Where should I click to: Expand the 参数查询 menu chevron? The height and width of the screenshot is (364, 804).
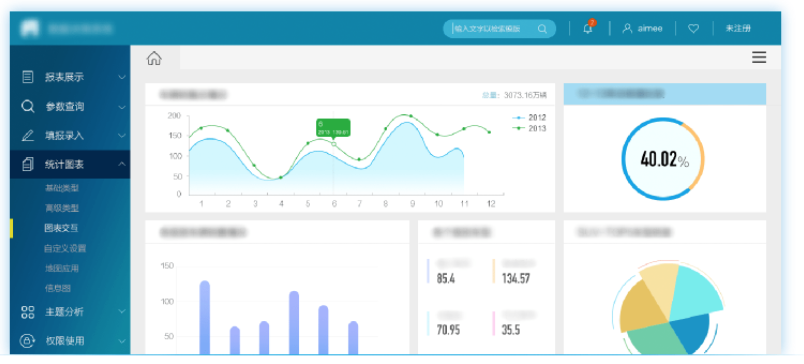pyautogui.click(x=122, y=107)
